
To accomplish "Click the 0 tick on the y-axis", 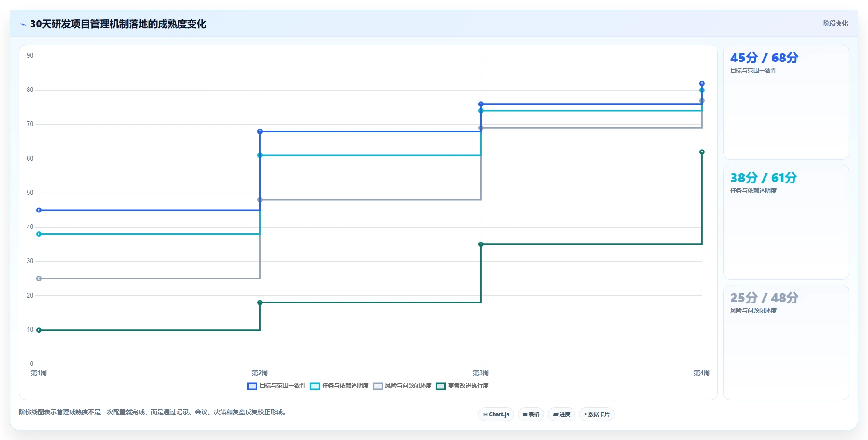I will point(32,364).
